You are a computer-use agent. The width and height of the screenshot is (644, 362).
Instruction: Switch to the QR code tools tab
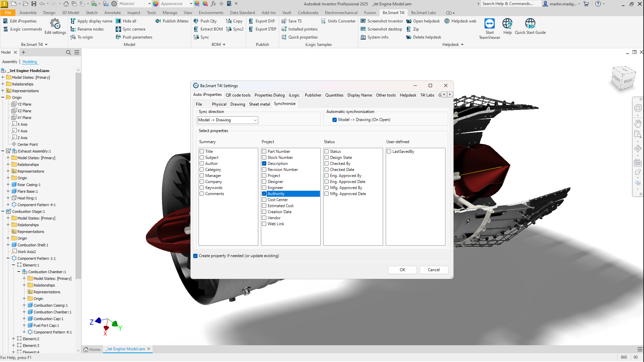click(238, 95)
